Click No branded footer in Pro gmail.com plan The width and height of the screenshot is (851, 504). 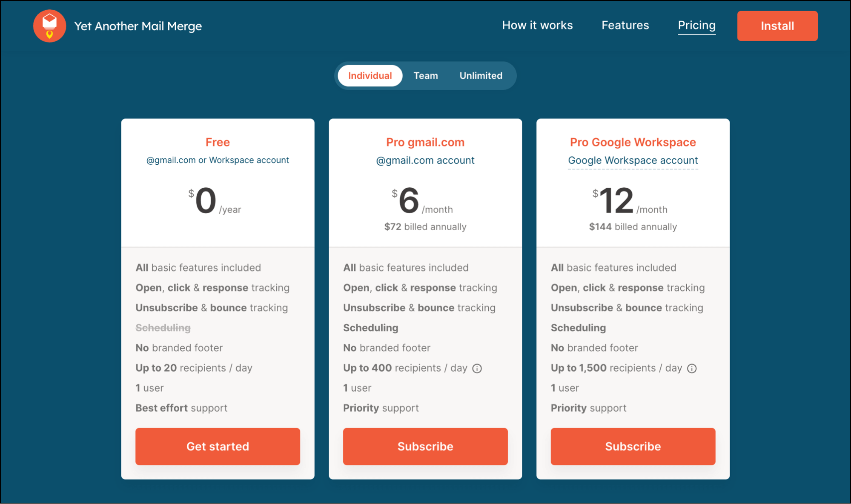point(387,348)
